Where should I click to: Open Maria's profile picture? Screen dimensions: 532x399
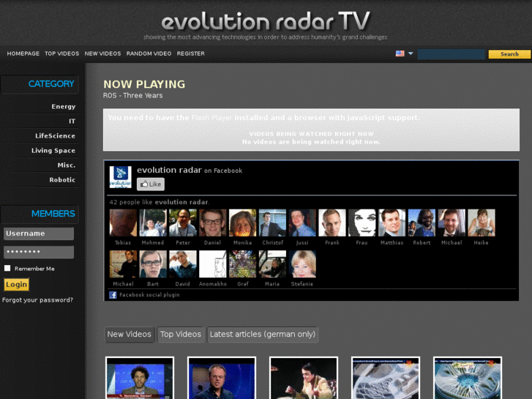tap(272, 264)
